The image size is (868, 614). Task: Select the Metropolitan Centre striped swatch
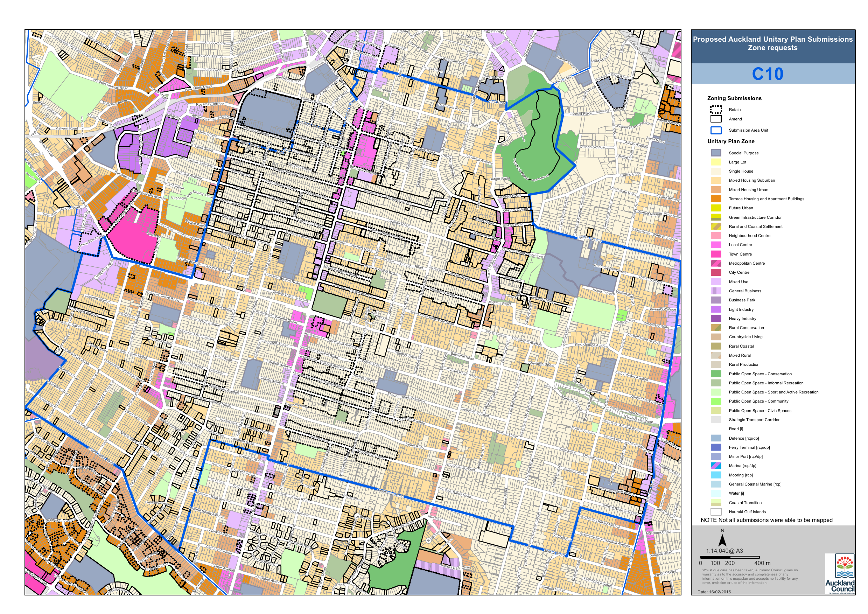716,263
